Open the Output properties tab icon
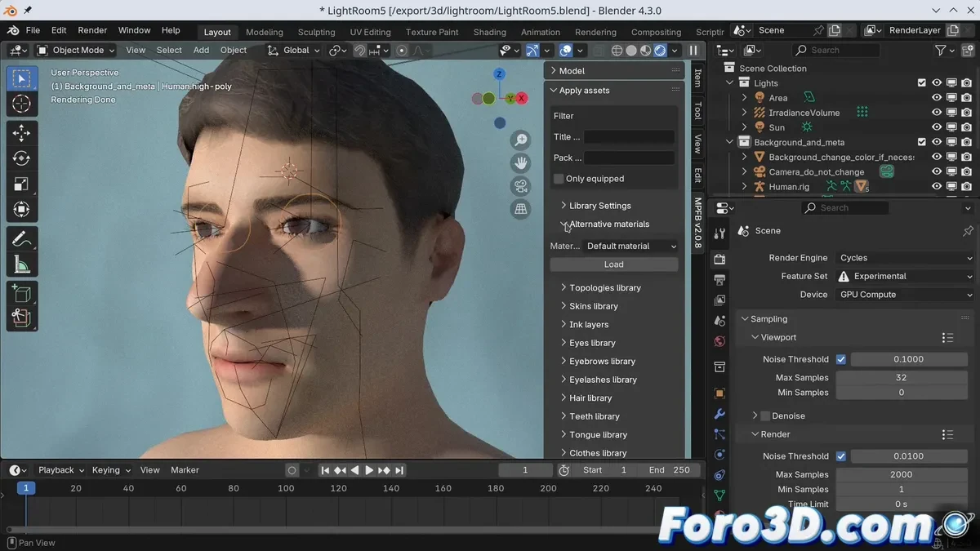 [719, 280]
